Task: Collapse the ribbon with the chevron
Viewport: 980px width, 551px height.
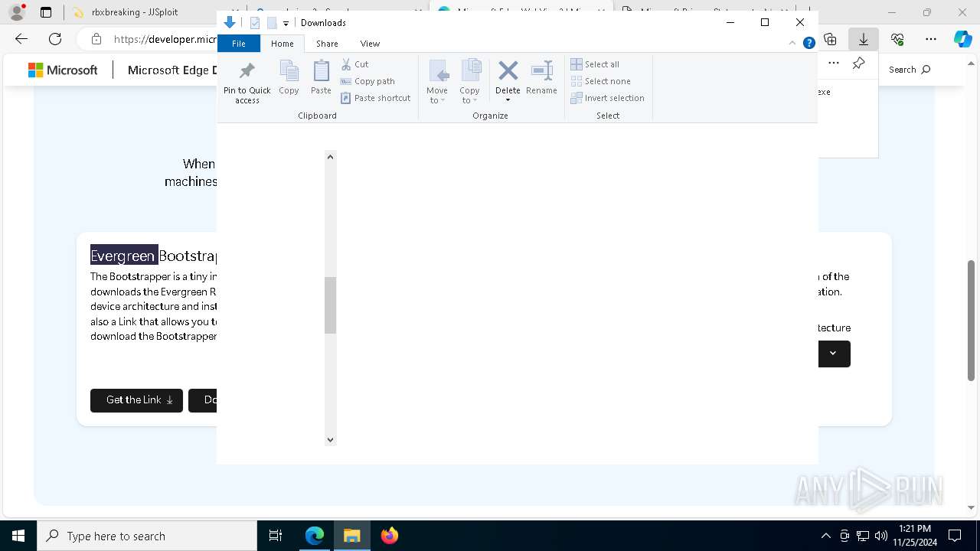Action: (793, 44)
